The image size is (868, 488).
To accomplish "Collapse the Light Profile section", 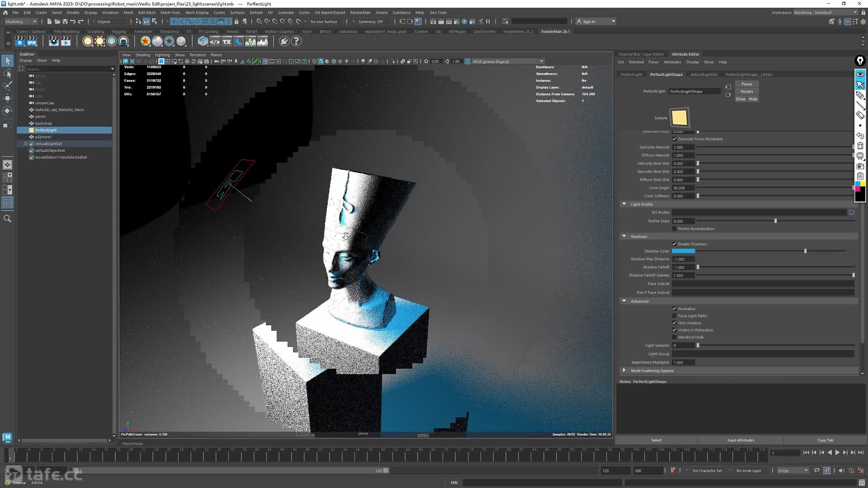I will pos(624,204).
